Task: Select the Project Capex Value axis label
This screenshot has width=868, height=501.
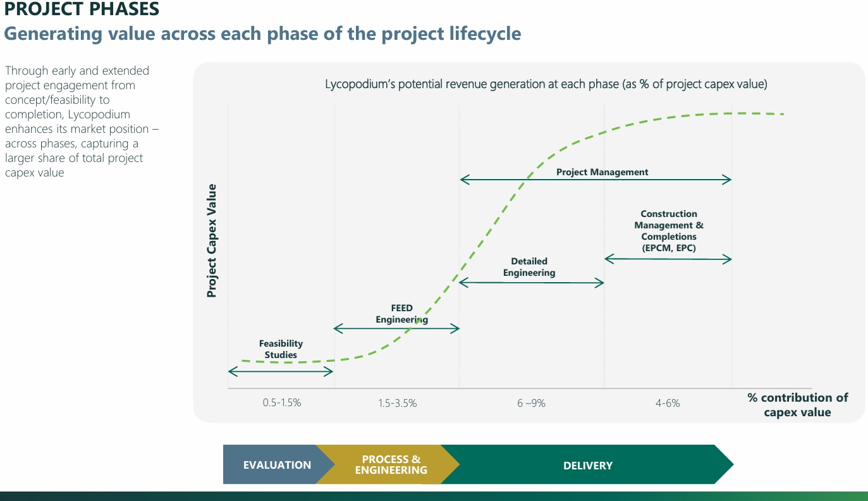Action: 212,240
